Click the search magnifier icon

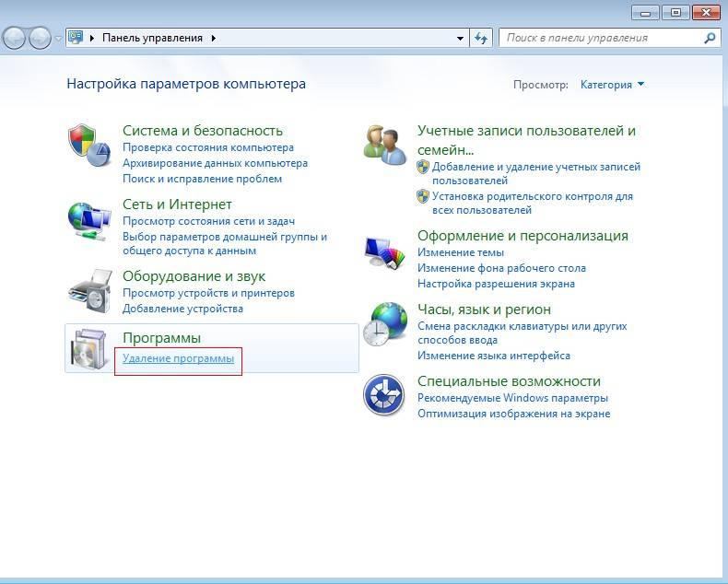[x=710, y=38]
